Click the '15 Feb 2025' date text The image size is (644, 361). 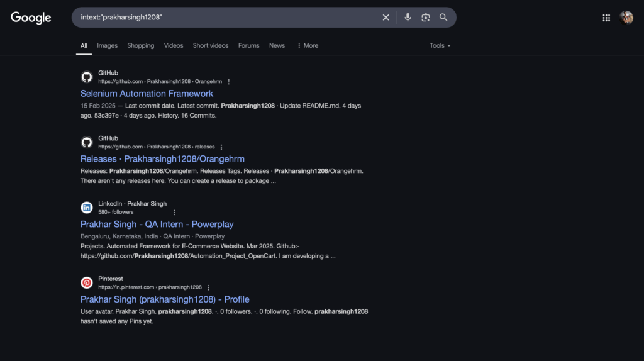point(97,106)
